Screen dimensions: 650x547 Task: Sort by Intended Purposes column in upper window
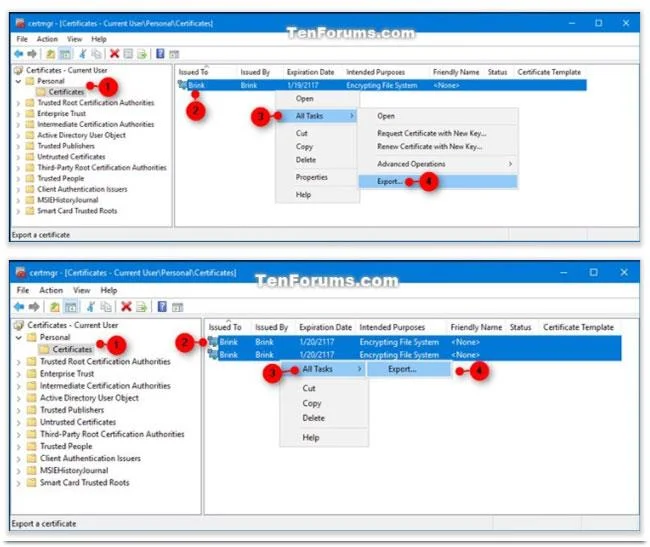(x=376, y=72)
